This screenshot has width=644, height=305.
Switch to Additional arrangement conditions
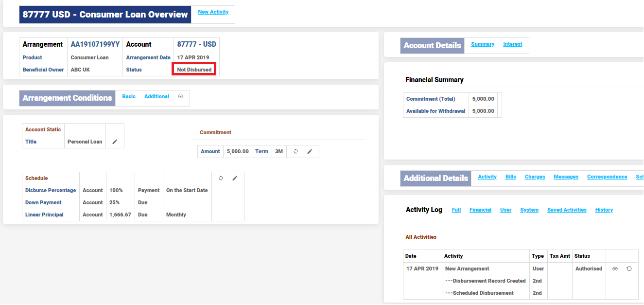(x=157, y=96)
